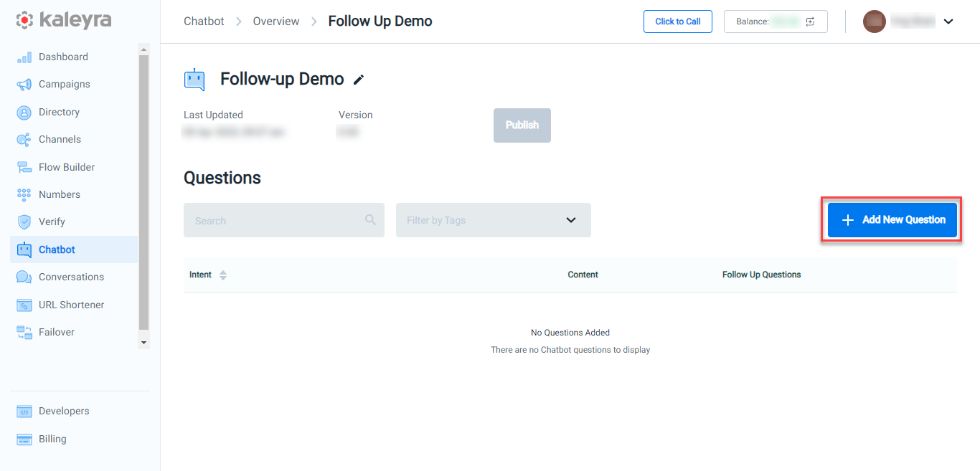Click the Add New Question button
Screen dimensions: 980x471
892,220
